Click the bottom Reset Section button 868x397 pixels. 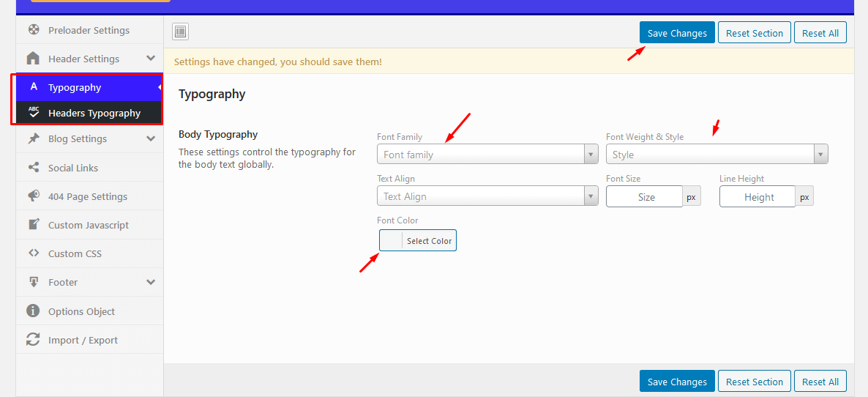(x=755, y=382)
